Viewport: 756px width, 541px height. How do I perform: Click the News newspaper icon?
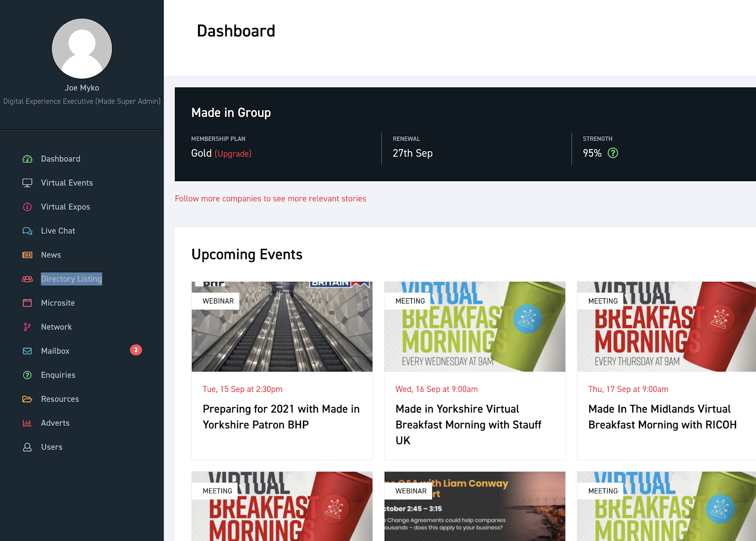[x=27, y=255]
